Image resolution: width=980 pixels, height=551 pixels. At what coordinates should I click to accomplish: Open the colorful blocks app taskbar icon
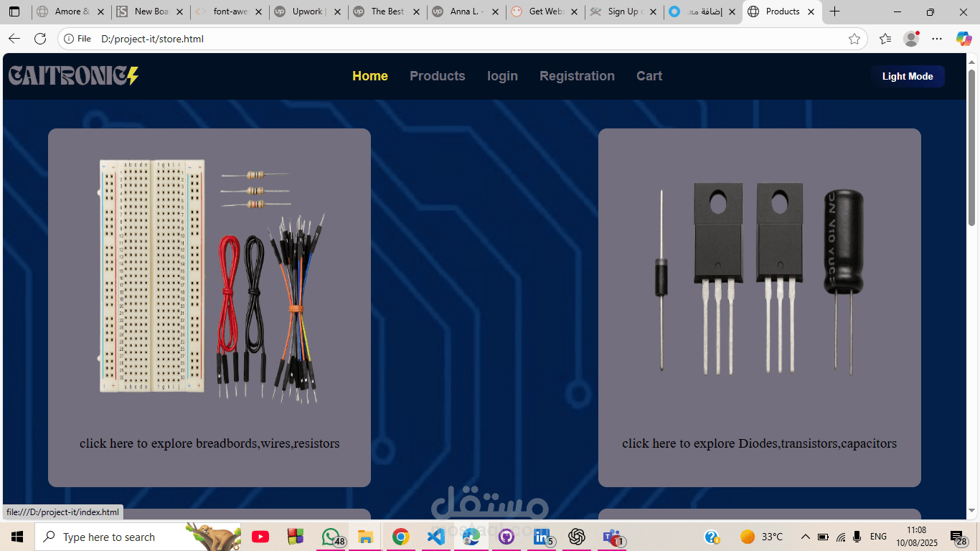(x=296, y=537)
